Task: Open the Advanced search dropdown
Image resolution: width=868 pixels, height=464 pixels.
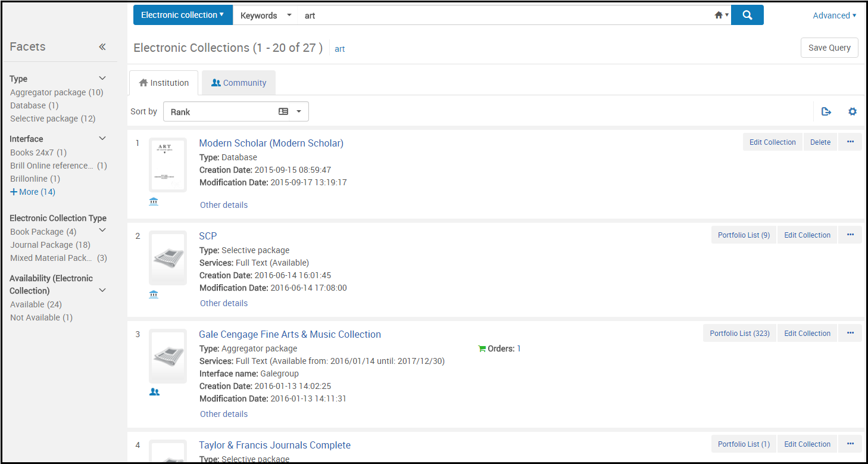Action: click(x=835, y=15)
